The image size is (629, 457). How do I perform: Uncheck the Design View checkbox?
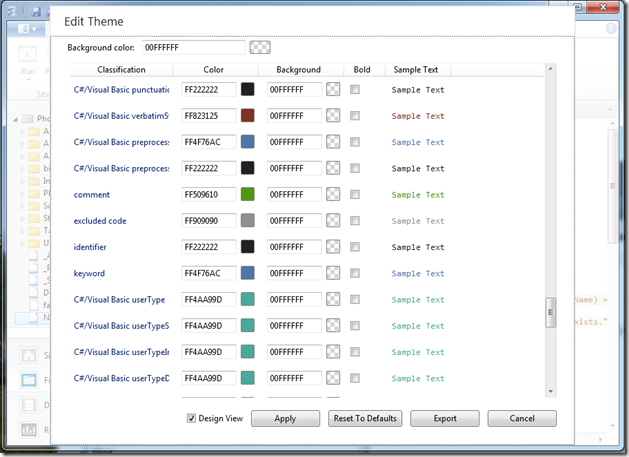191,418
